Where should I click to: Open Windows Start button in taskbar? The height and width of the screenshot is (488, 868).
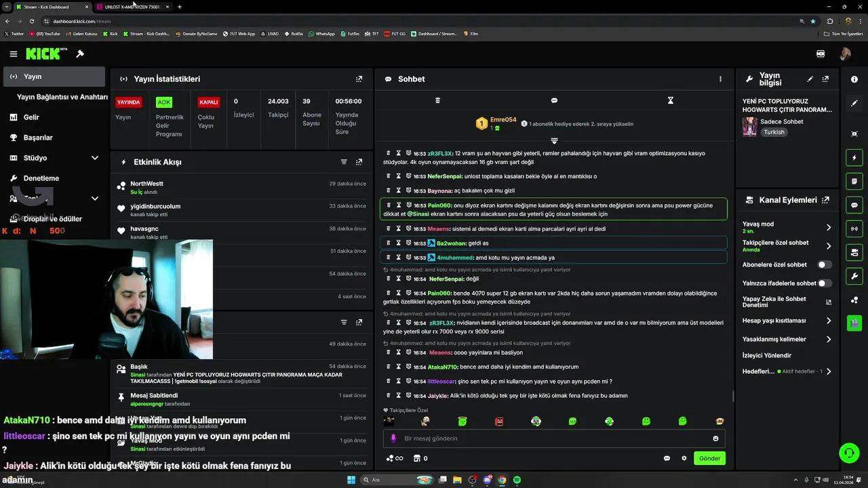point(351,480)
